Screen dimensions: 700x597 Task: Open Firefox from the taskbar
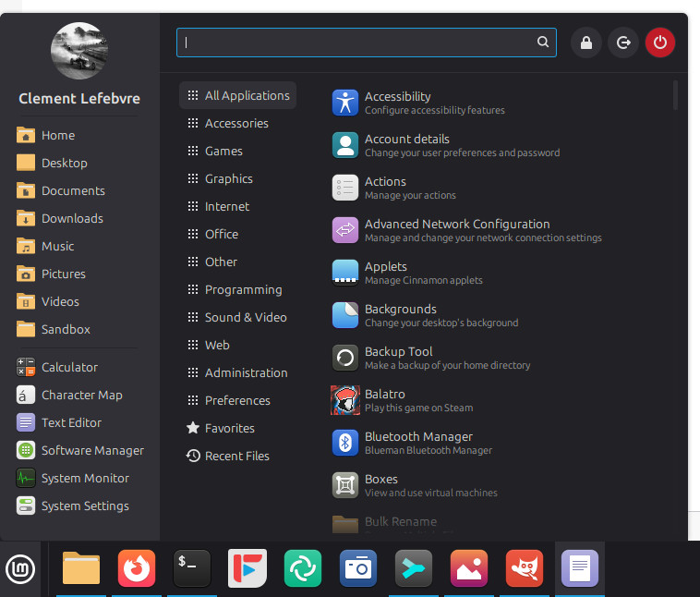point(137,568)
